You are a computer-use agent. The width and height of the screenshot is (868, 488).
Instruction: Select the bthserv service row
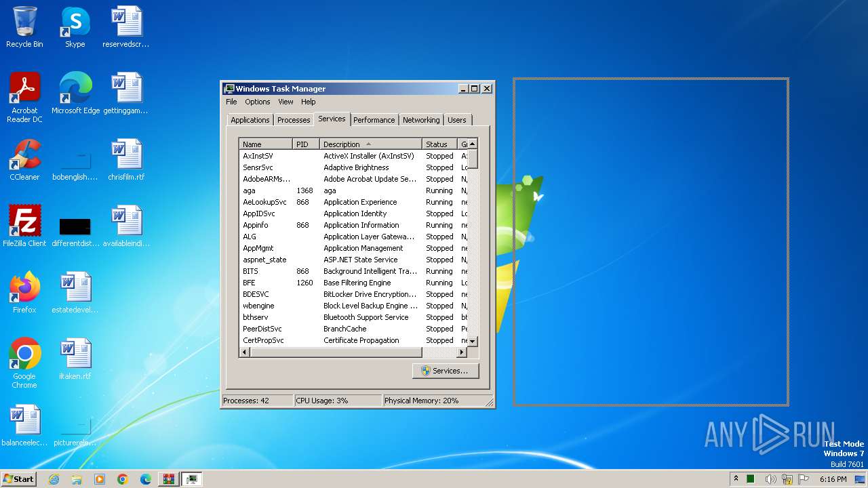[353, 317]
